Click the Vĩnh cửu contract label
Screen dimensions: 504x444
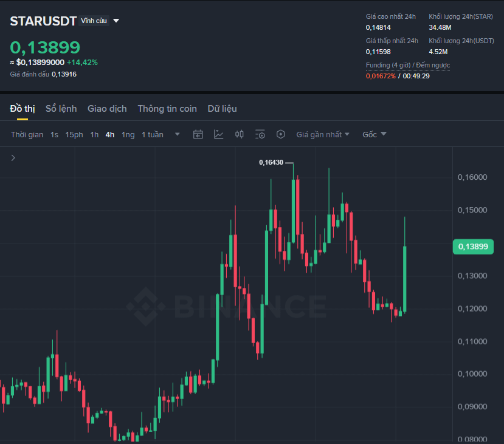[x=94, y=21]
